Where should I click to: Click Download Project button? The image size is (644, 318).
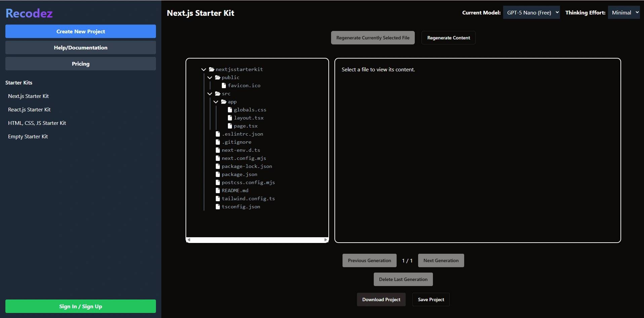381,299
